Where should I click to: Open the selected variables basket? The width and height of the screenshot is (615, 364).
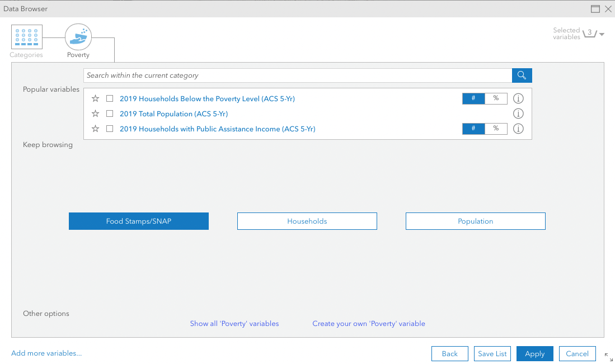tap(589, 34)
